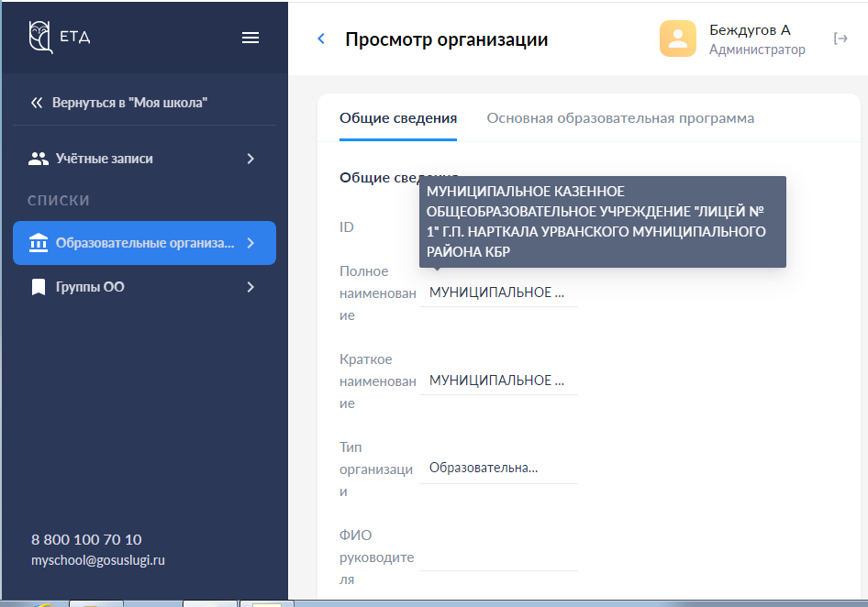Click the Просмотр организации heading
The height and width of the screenshot is (607, 868).
click(446, 39)
